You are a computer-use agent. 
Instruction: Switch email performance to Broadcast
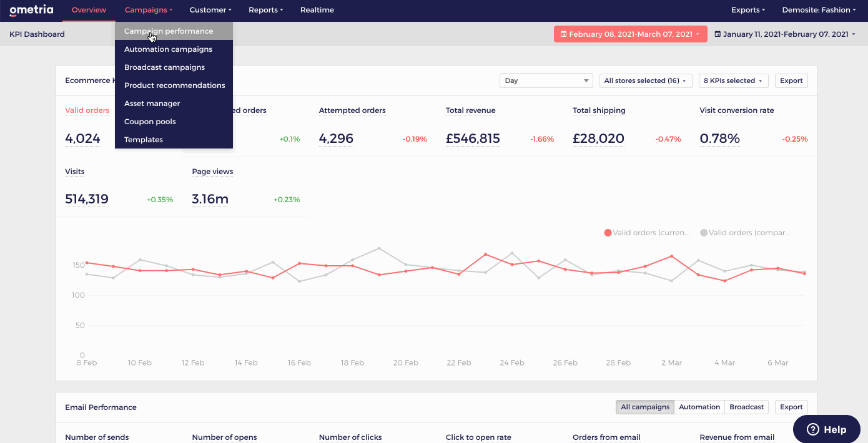pos(746,407)
